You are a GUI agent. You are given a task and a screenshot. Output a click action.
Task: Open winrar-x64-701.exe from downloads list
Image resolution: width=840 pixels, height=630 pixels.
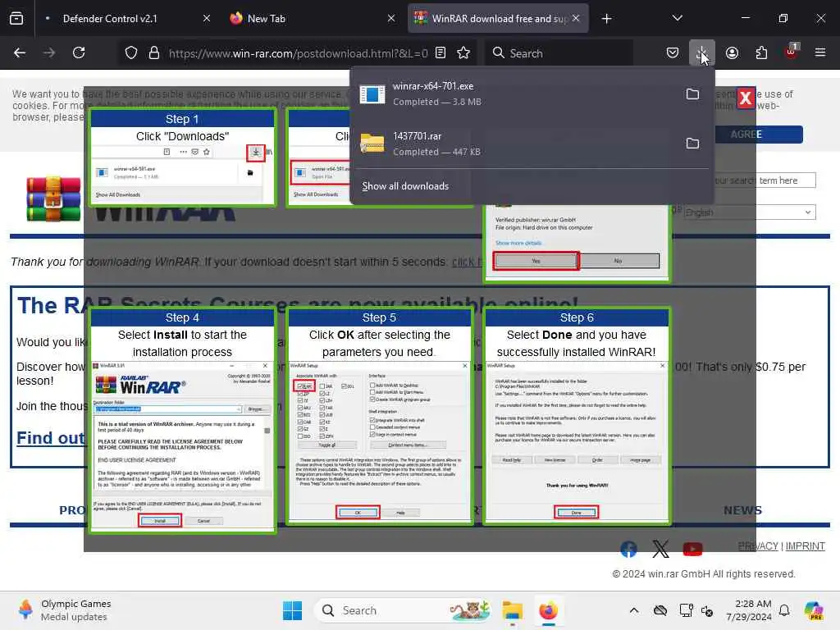pos(514,94)
